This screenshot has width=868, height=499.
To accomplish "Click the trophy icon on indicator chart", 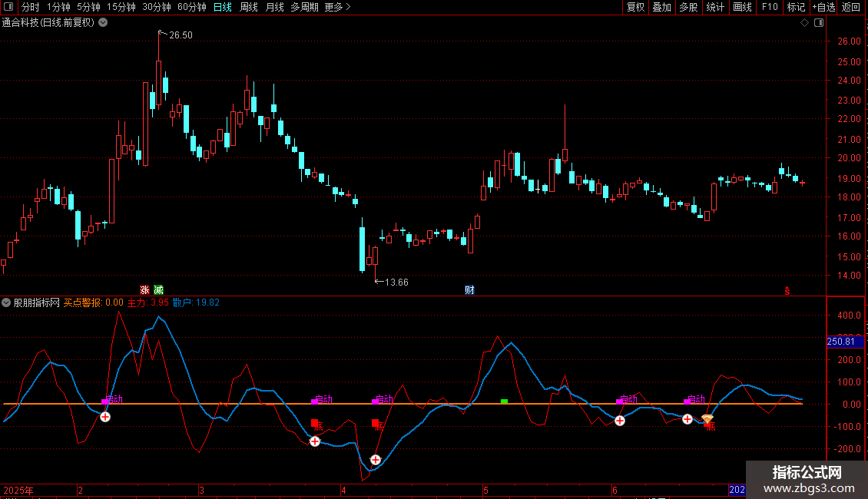I will 707,420.
